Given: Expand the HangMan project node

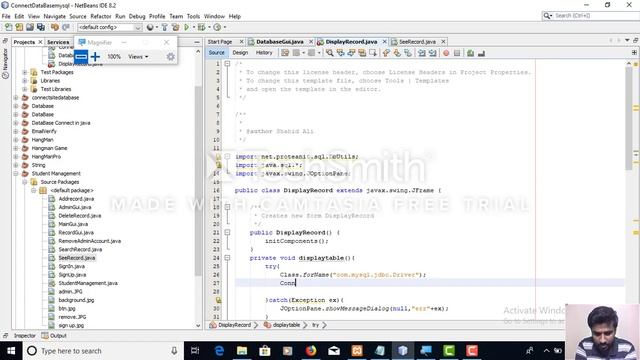Looking at the screenshot, I should click(x=16, y=140).
